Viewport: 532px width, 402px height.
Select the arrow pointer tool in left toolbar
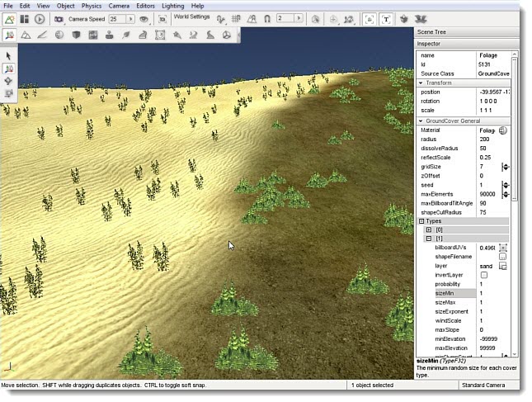9,56
